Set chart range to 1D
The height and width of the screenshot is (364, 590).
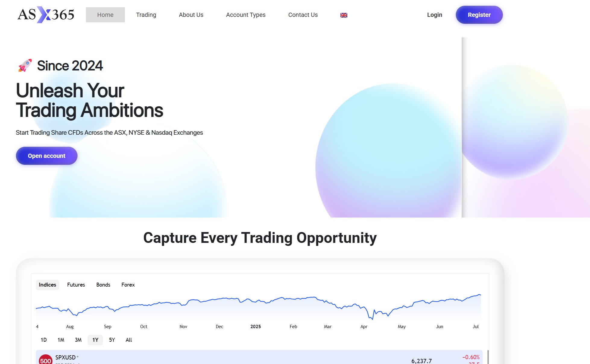pyautogui.click(x=43, y=340)
